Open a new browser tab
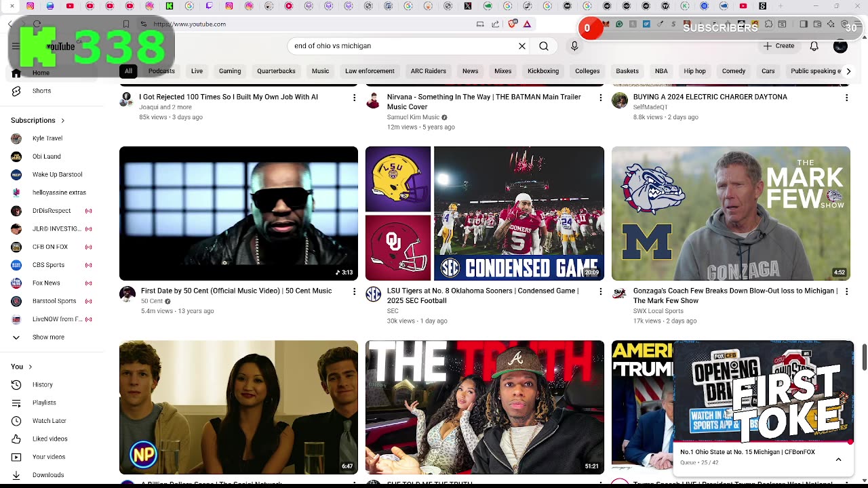This screenshot has height=488, width=868. click(x=781, y=6)
